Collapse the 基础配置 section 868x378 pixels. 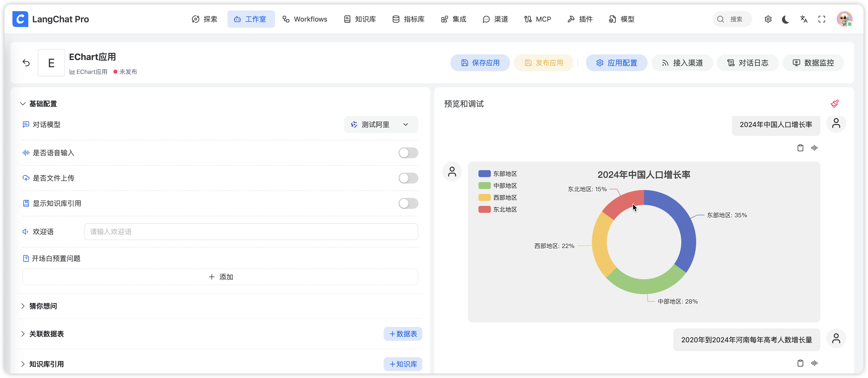click(x=43, y=104)
